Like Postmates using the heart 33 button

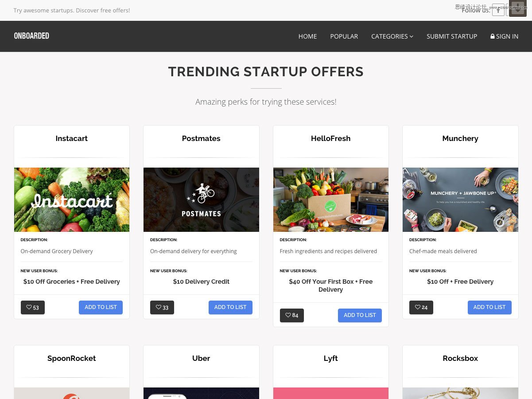(162, 307)
